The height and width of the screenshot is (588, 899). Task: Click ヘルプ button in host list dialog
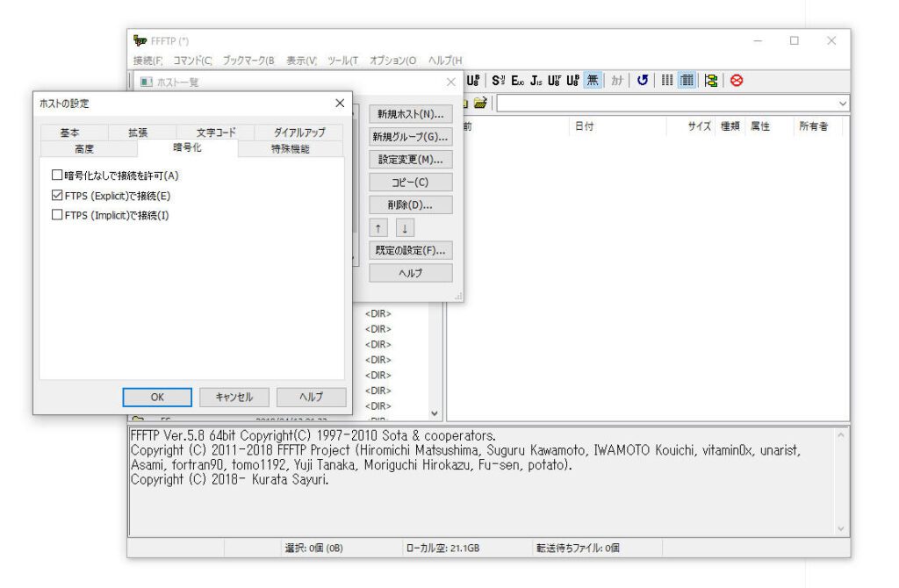411,273
